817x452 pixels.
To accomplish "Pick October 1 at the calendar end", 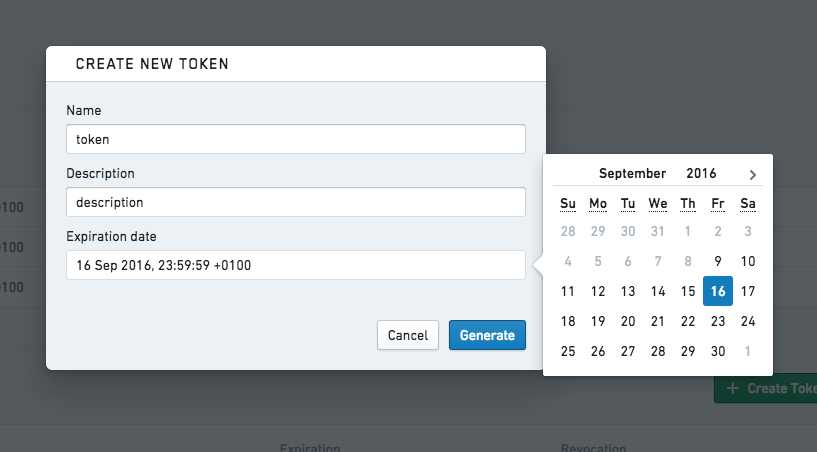I will click(748, 351).
